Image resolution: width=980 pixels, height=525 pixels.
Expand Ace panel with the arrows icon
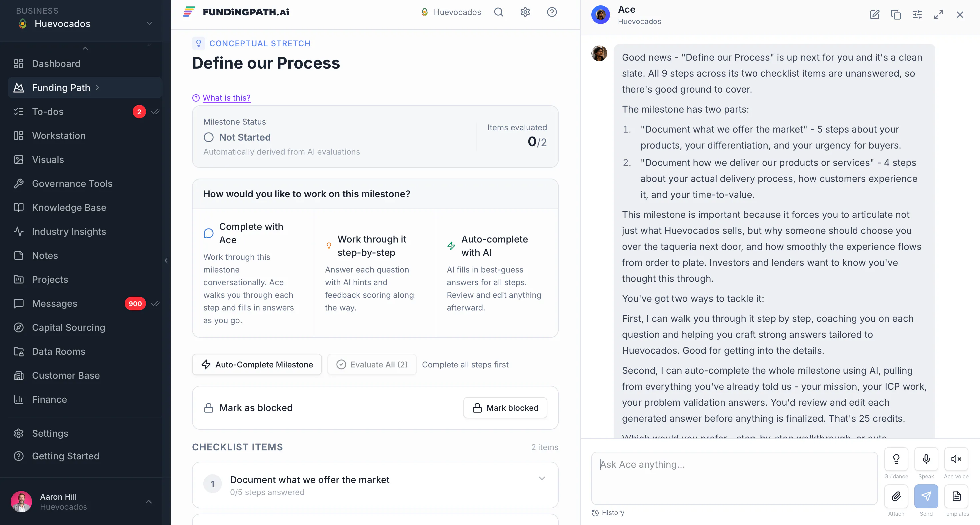(x=939, y=15)
